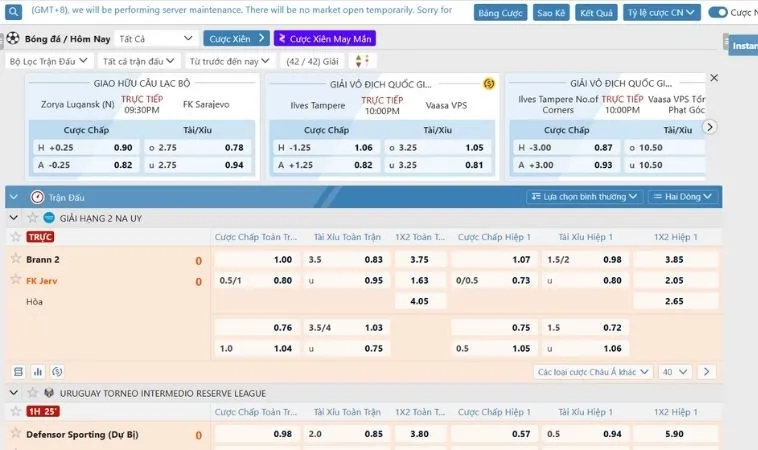This screenshot has width=758, height=450.
Task: Toggle the Cược switch in top bar
Action: 718,13
